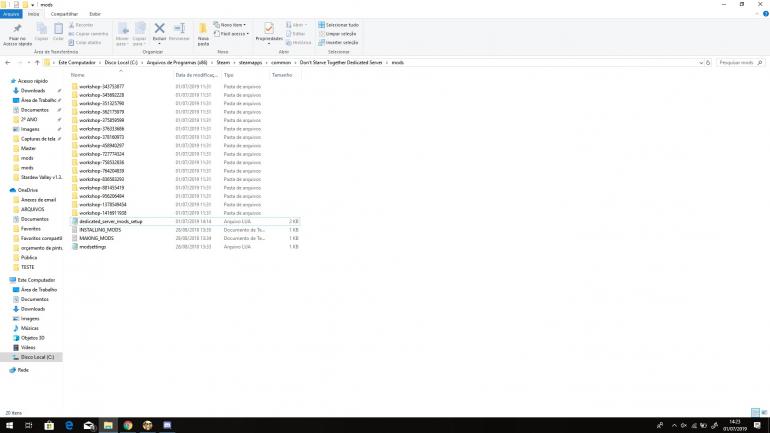Open Objetos 3D in navigation pane
This screenshot has height=433, width=770.
[32, 338]
